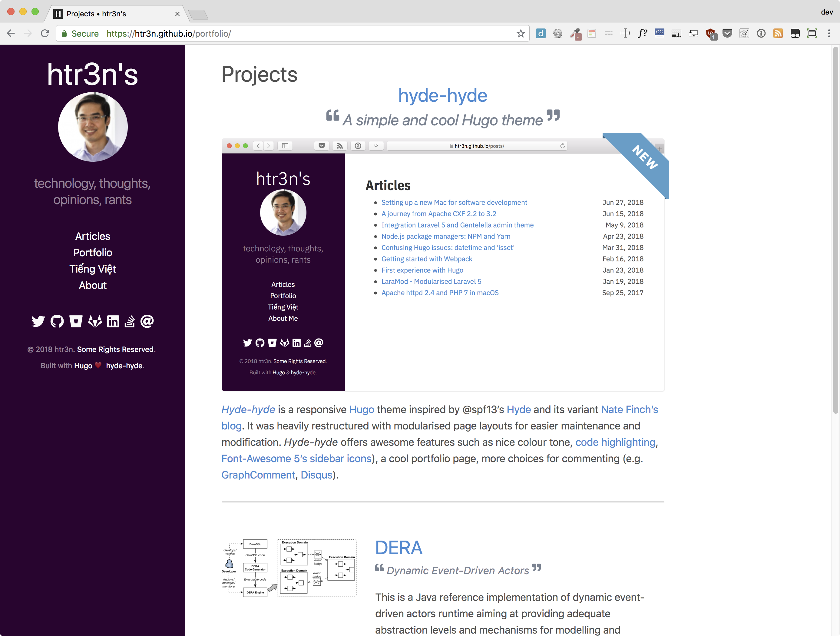The width and height of the screenshot is (840, 636).
Task: Open the Stack Overflow icon in sidebar
Action: (130, 321)
